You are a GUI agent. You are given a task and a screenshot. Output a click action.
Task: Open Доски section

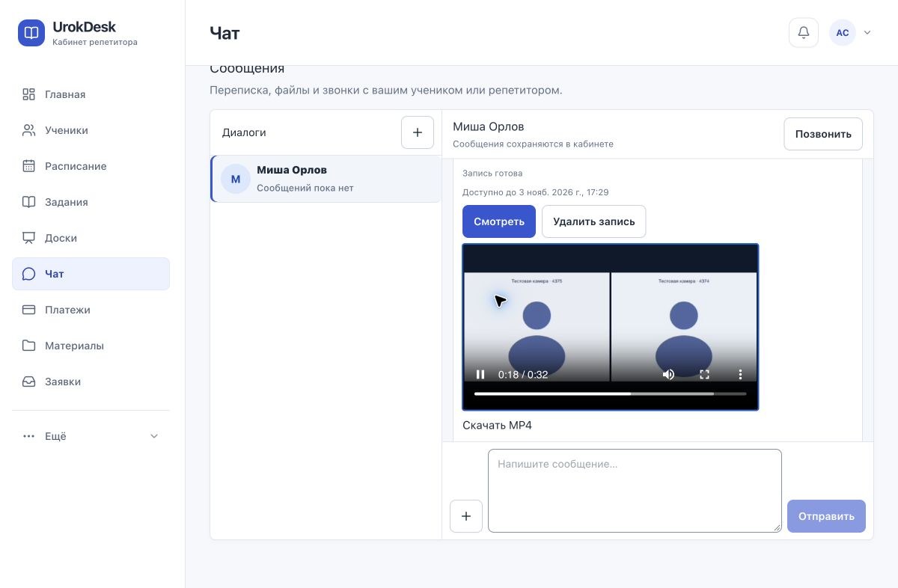(91, 238)
